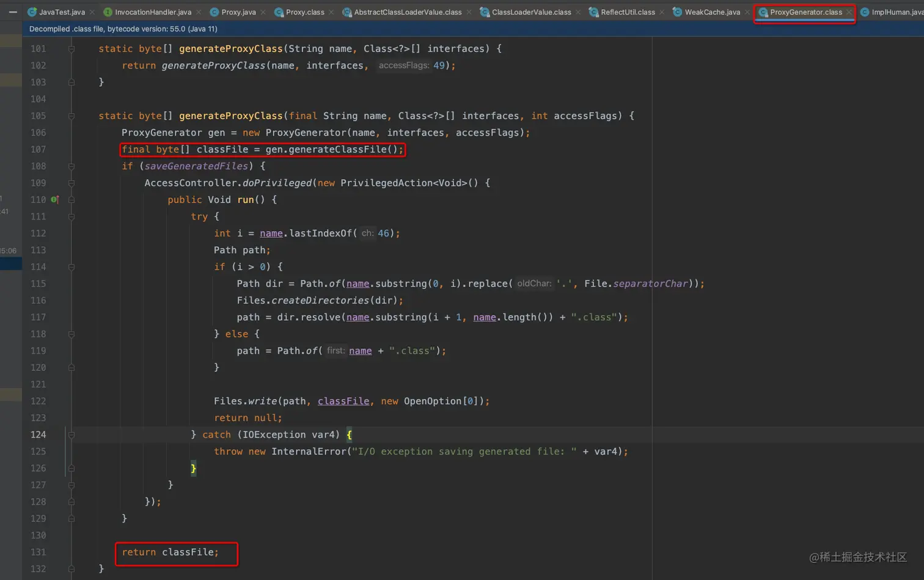The image size is (924, 580).
Task: Click the highlighted opening brace on line 124
Action: [349, 435]
